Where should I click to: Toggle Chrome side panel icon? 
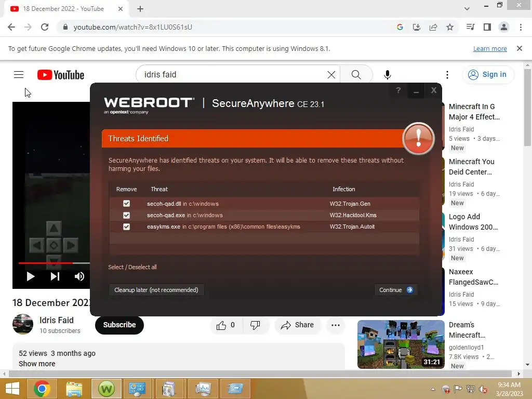(487, 27)
